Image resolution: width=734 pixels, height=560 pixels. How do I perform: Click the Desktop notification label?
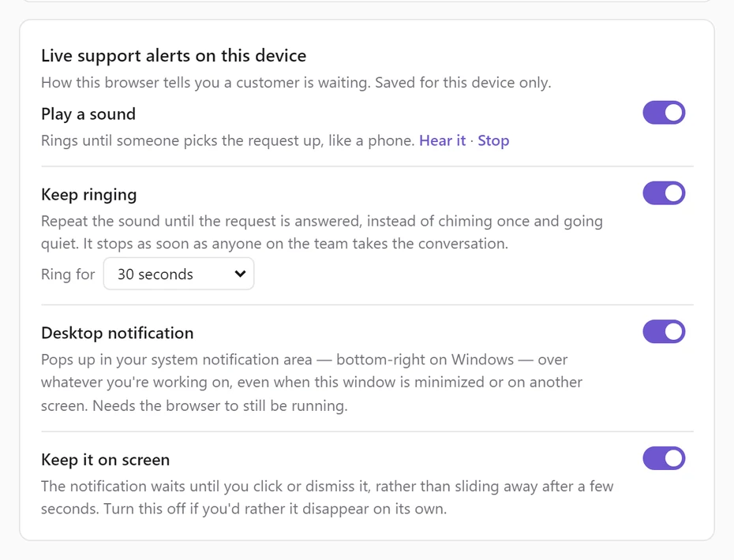pyautogui.click(x=118, y=333)
